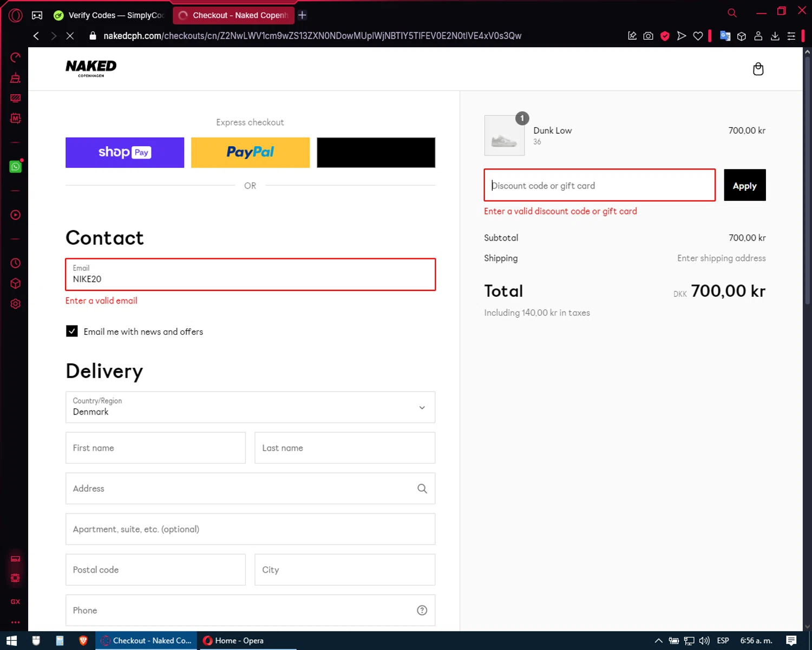This screenshot has width=812, height=650.
Task: Open the Opera GX menu logo
Action: tap(15, 15)
